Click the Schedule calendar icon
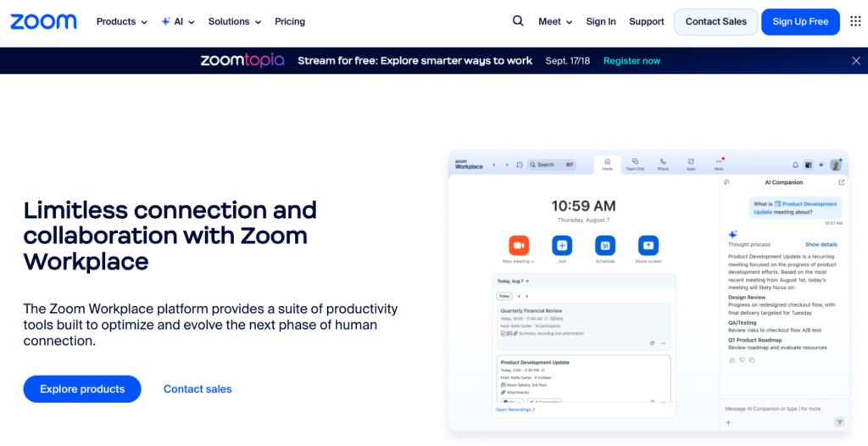The image size is (868, 446). [605, 245]
